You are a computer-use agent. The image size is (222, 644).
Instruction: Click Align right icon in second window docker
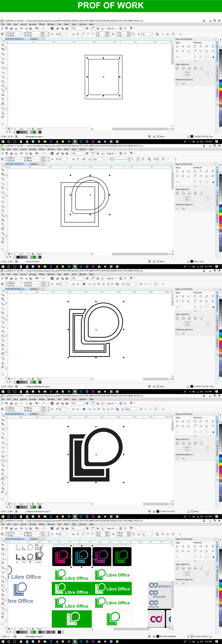tap(188, 172)
